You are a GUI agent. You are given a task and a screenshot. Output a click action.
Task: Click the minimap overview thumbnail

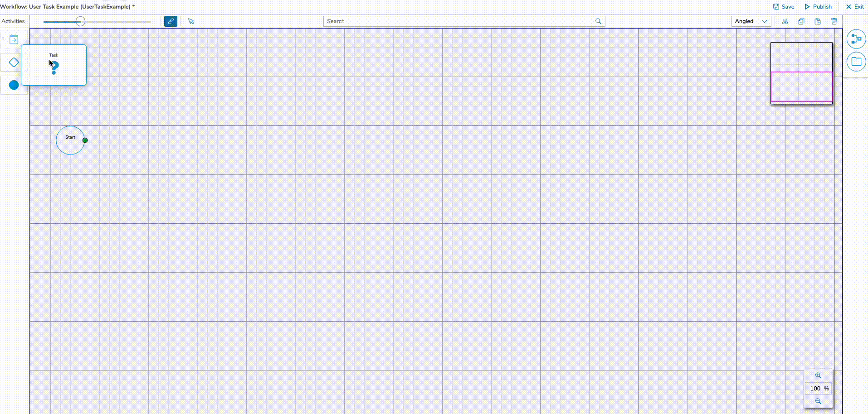point(801,73)
